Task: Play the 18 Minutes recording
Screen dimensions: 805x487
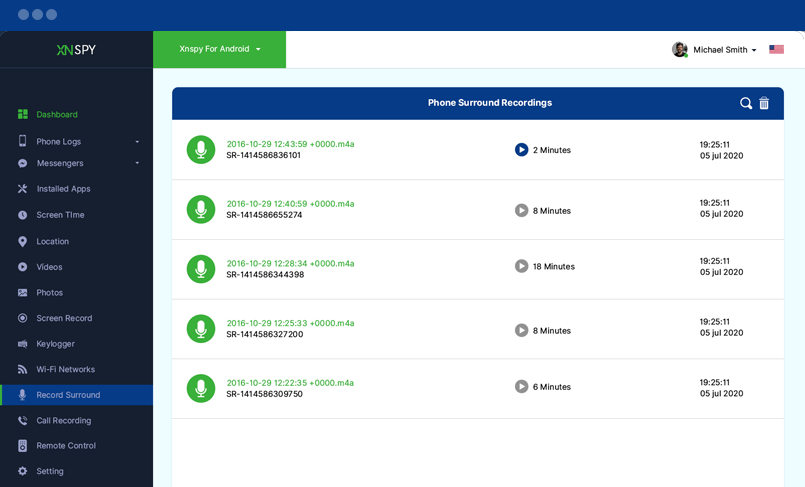Action: (x=521, y=266)
